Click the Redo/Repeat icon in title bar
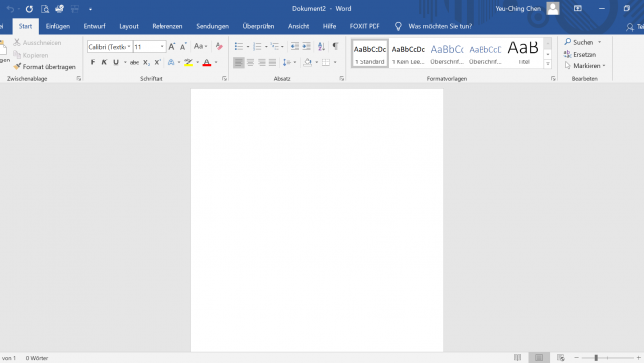Image resolution: width=644 pixels, height=363 pixels. (29, 9)
